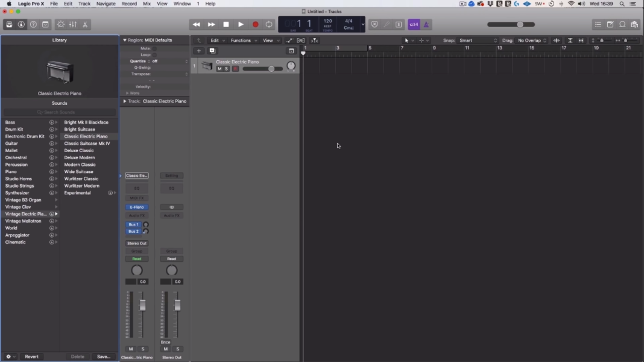The width and height of the screenshot is (644, 362).
Task: Click the Record button in the transport
Action: [255, 24]
